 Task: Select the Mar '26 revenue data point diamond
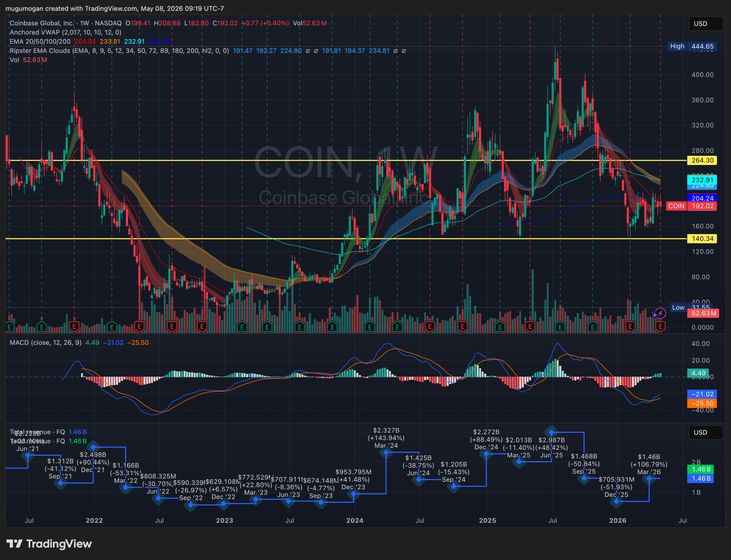(649, 478)
